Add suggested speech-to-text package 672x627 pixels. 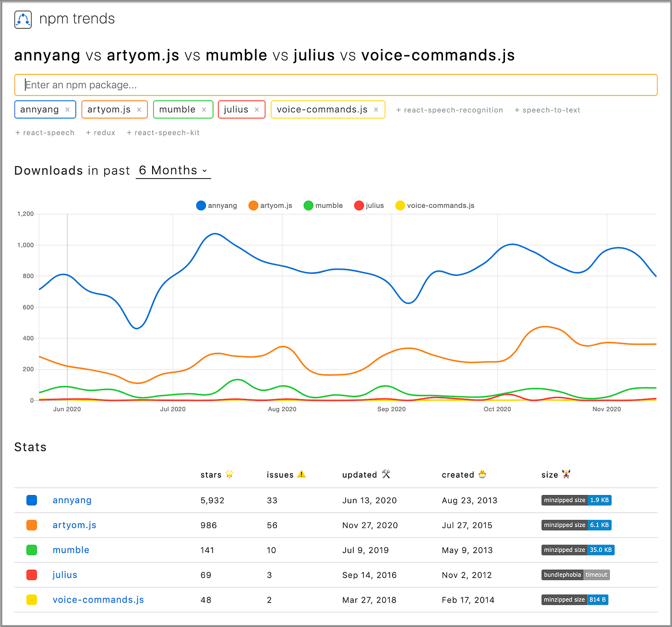547,110
